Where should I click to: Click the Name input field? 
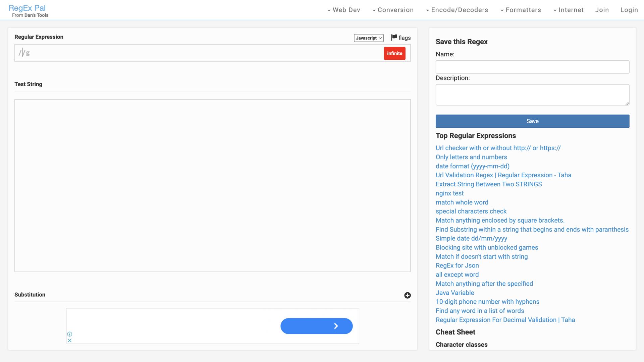(532, 67)
